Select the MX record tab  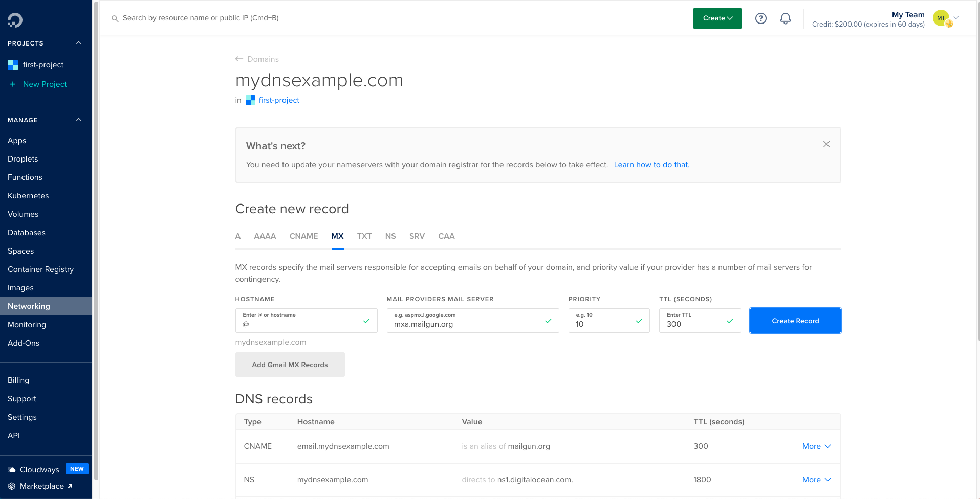tap(337, 236)
